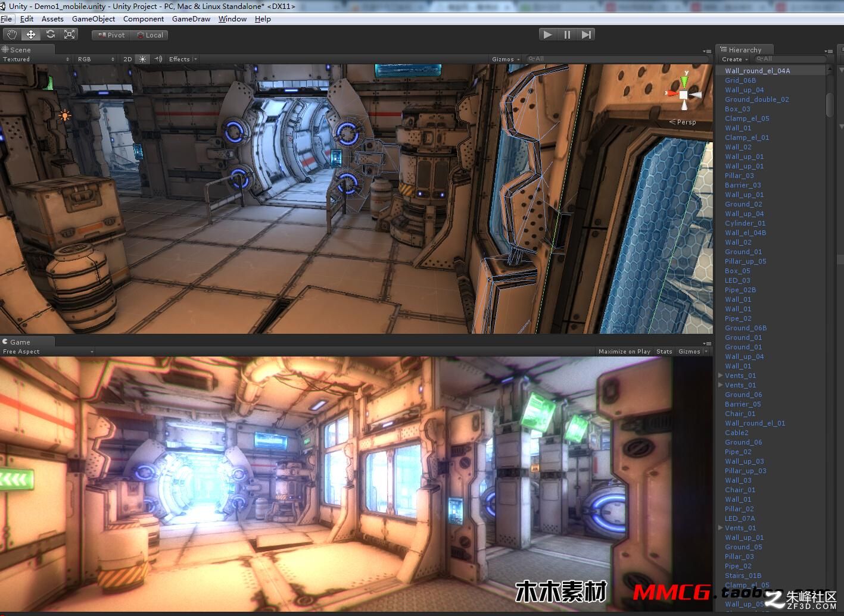The width and height of the screenshot is (844, 616).
Task: Open Game view Gizmos dropdown arrow
Action: 706,352
